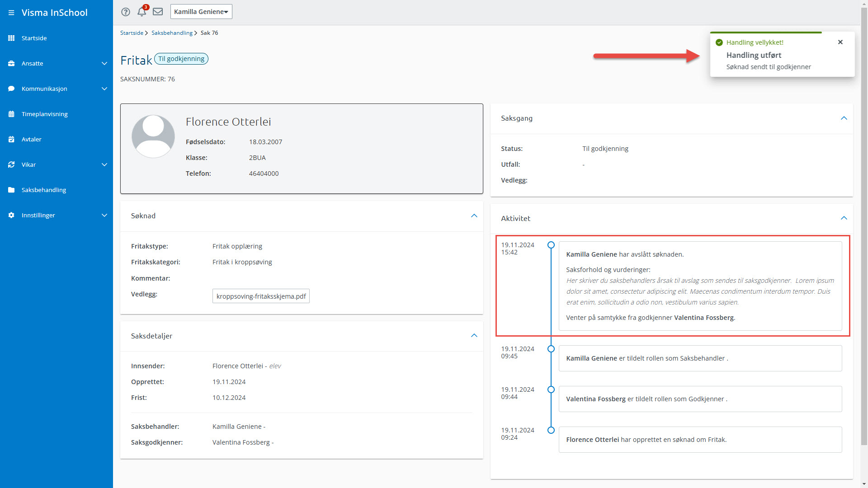Image resolution: width=868 pixels, height=488 pixels.
Task: Click the Saksbehandling folder icon
Action: (x=11, y=190)
